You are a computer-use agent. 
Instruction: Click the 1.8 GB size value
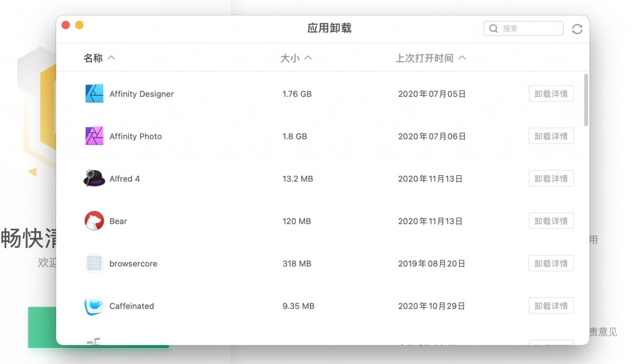click(294, 136)
